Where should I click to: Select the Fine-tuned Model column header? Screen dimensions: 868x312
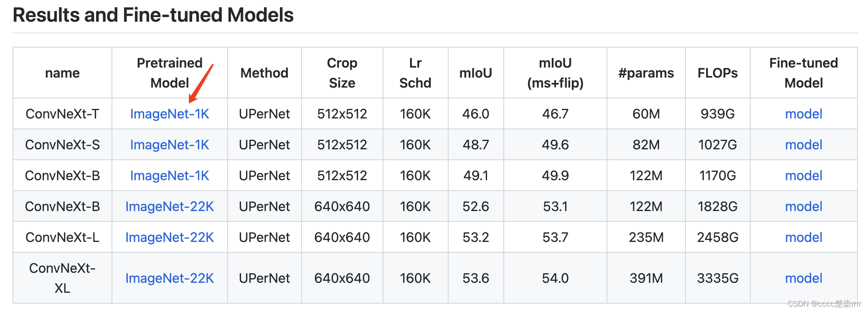pyautogui.click(x=803, y=73)
